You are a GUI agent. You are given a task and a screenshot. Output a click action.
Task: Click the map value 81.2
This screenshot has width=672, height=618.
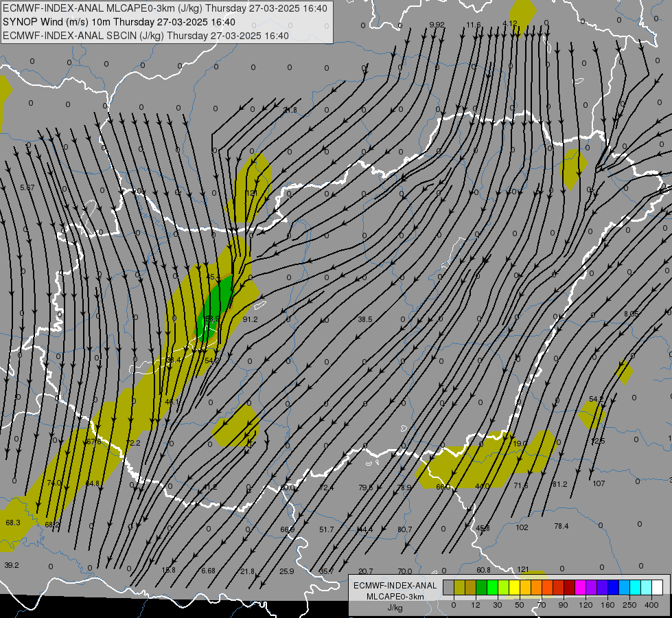(x=559, y=484)
